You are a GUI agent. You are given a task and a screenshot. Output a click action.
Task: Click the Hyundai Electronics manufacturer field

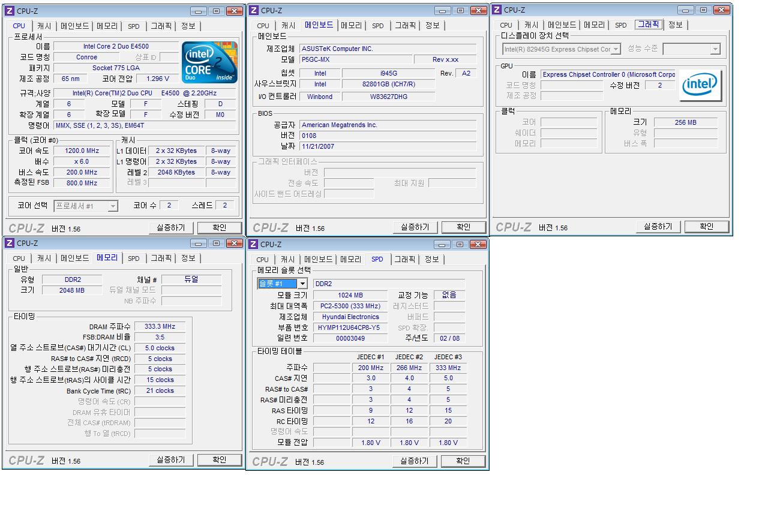[x=350, y=317]
